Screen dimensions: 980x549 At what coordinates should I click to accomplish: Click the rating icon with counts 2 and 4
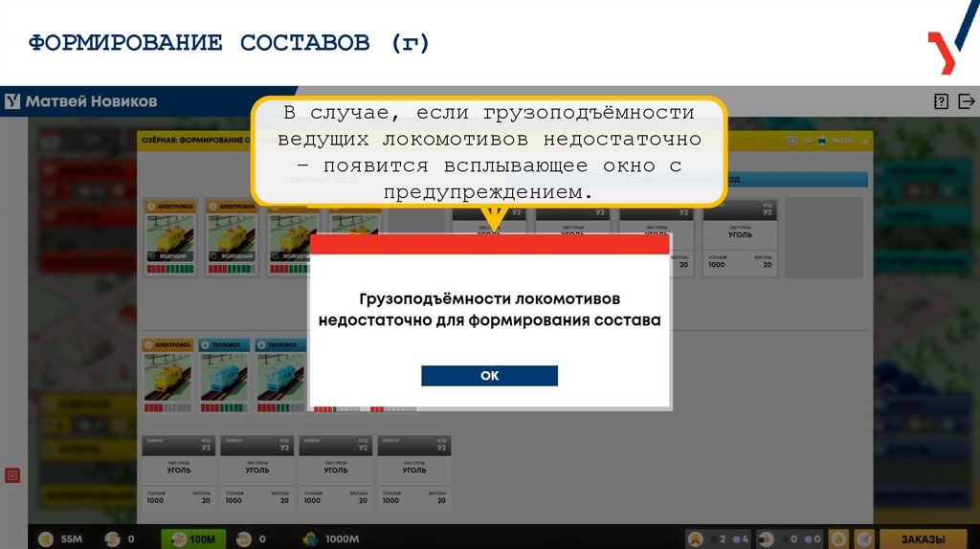tap(695, 539)
